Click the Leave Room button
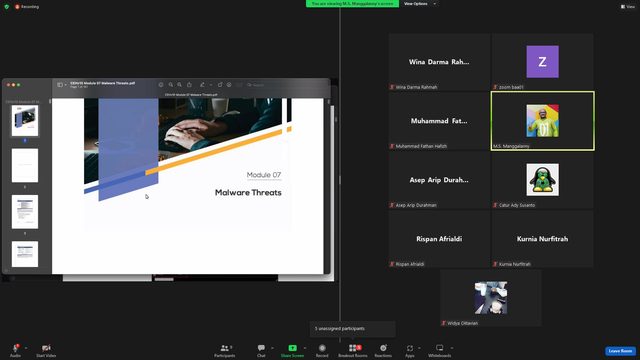This screenshot has width=640, height=360. click(x=620, y=351)
